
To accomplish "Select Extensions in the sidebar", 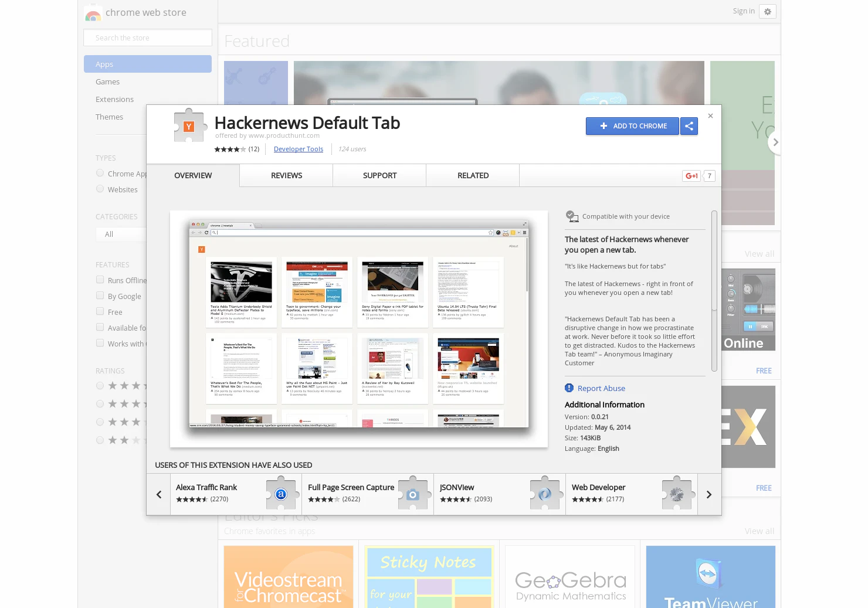I will [x=115, y=100].
